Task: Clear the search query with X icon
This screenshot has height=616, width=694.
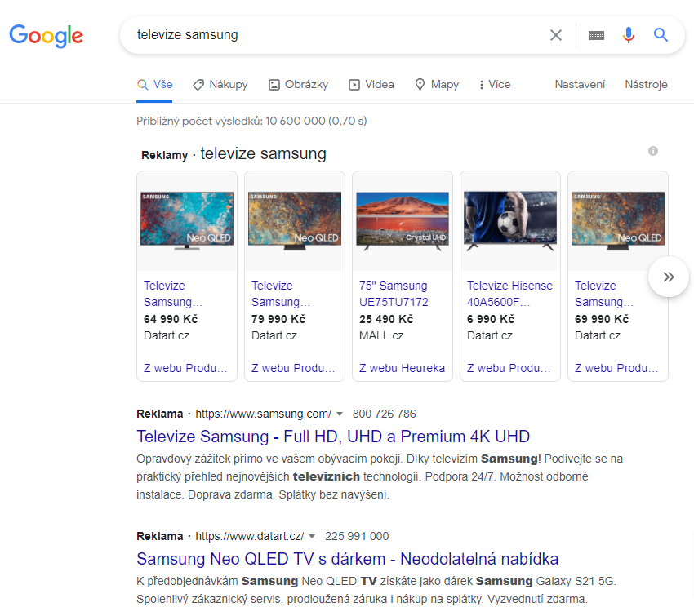Action: pos(556,35)
